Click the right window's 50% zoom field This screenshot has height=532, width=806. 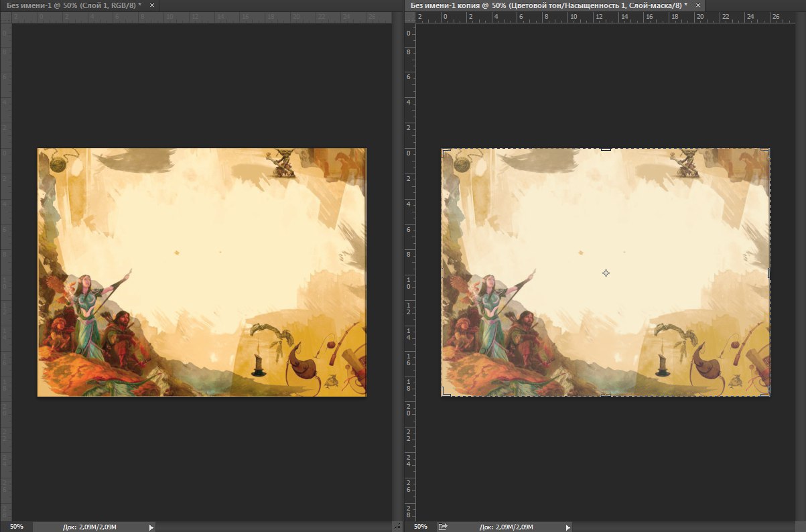point(420,527)
